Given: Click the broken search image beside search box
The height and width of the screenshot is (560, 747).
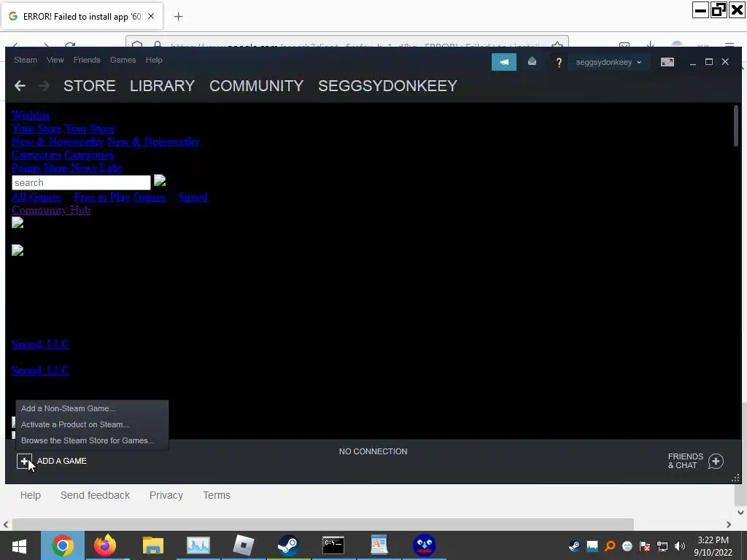Looking at the screenshot, I should (x=160, y=181).
